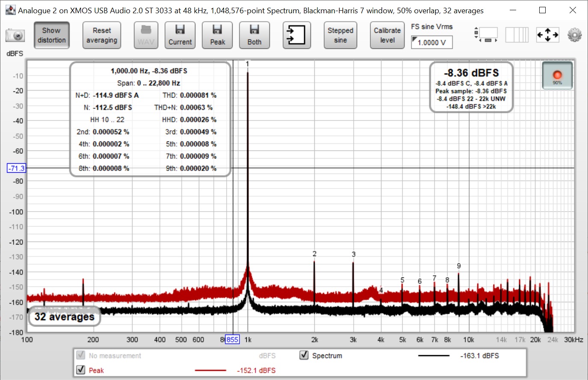Click the Peak sample -8.36 dBFS line
Image resolution: width=588 pixels, height=380 pixels.
(471, 91)
